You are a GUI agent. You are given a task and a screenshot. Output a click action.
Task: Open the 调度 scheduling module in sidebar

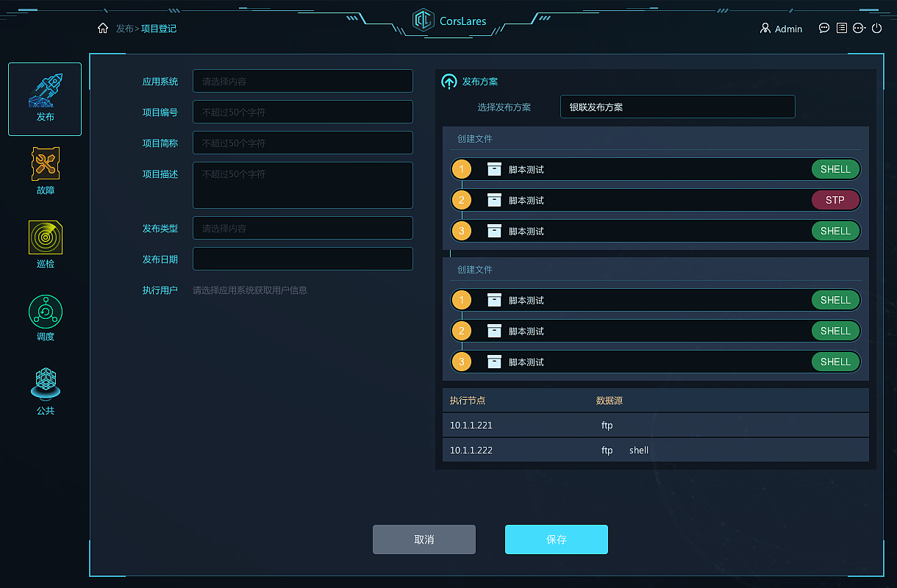coord(46,318)
